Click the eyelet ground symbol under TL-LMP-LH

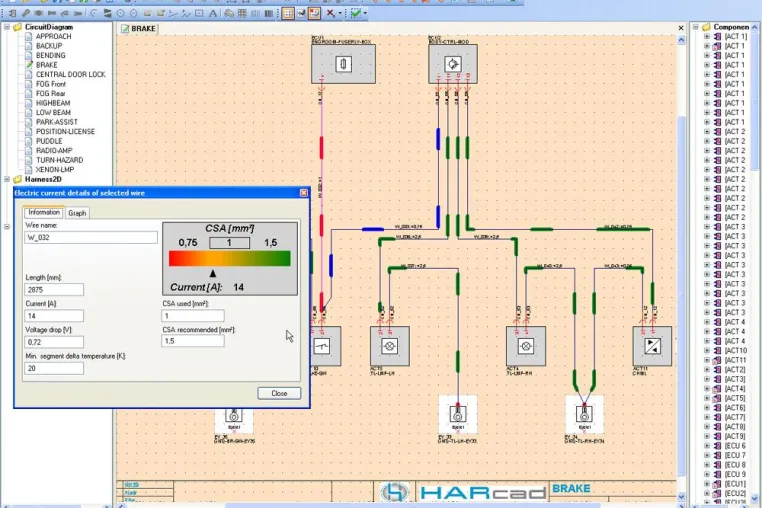(457, 414)
